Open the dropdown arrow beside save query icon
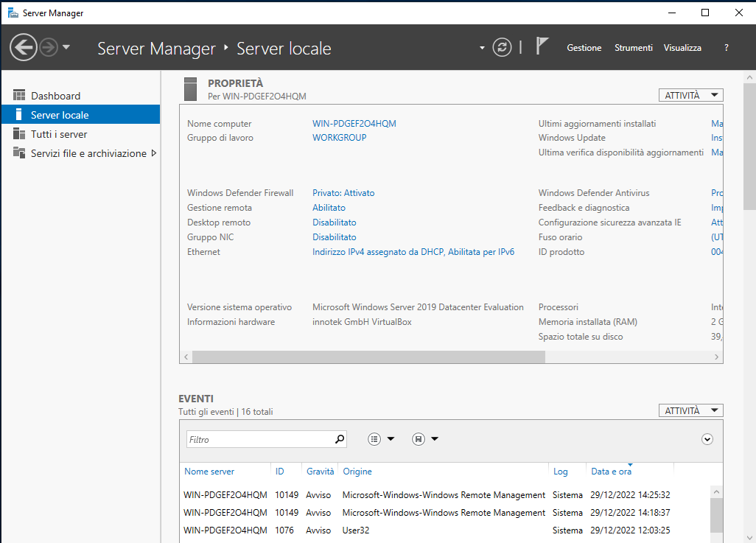Screen dimensions: 756x543 coord(435,439)
